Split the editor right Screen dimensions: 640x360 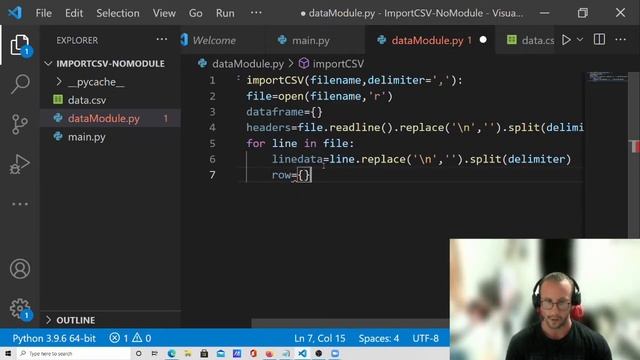point(599,40)
